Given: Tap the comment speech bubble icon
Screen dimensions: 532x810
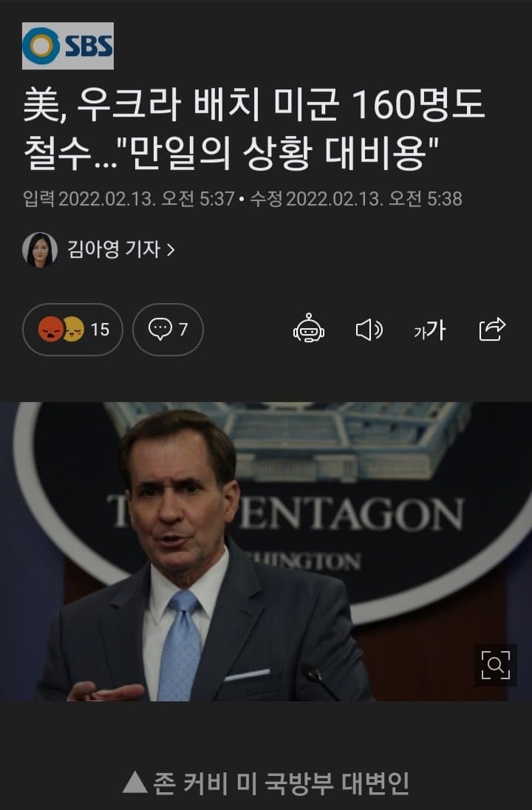Looking at the screenshot, I should pos(160,329).
